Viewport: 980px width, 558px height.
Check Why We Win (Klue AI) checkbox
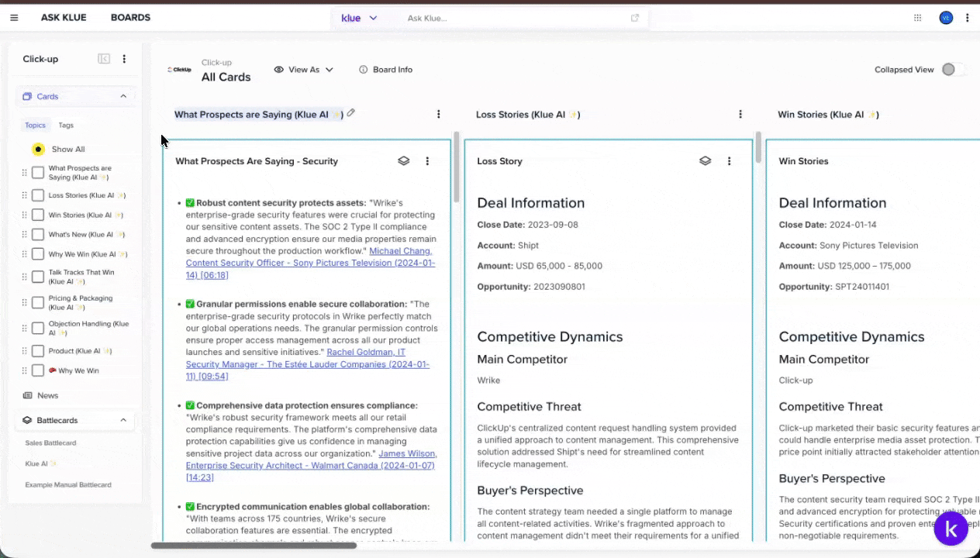(x=37, y=254)
